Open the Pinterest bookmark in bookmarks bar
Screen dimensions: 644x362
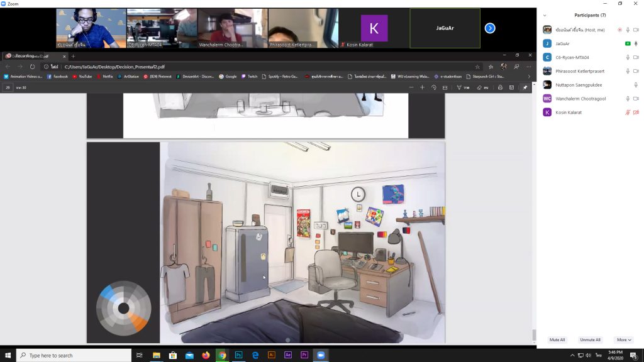pyautogui.click(x=157, y=77)
